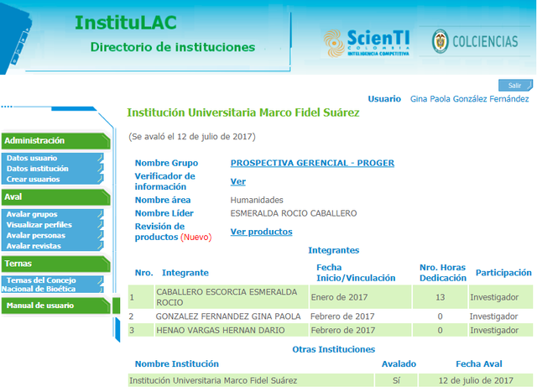Click the Otras Instituciones section title

[334, 349]
